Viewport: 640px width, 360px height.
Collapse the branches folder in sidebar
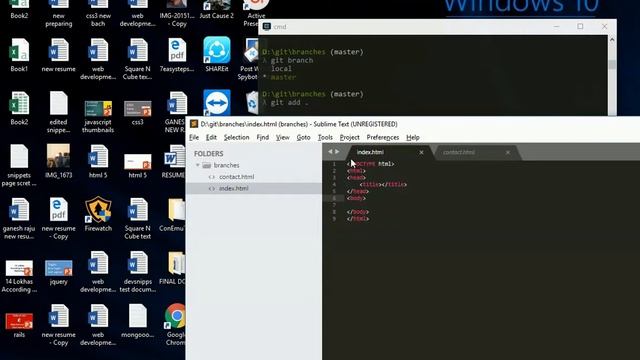click(x=198, y=165)
